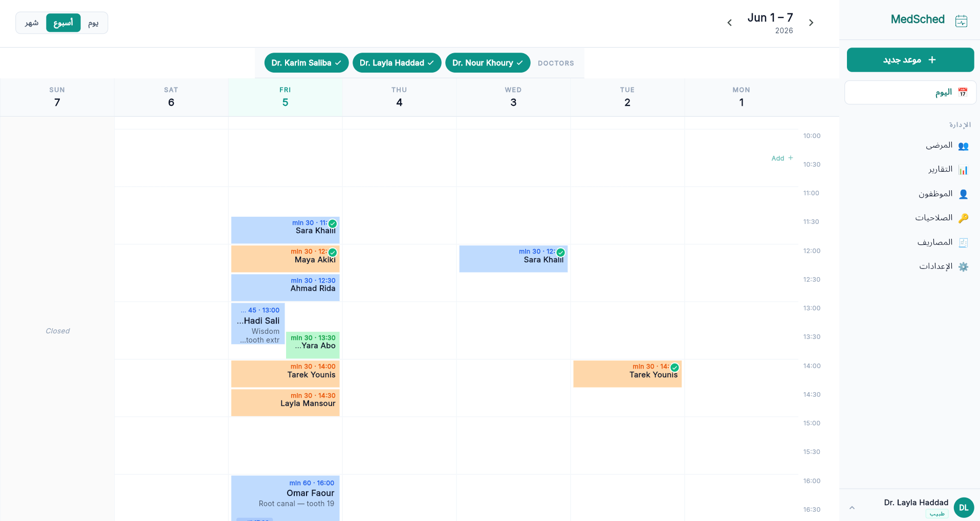Viewport: 980px width, 521px height.
Task: Click the Dr. Layla Haddad profile name
Action: (916, 503)
